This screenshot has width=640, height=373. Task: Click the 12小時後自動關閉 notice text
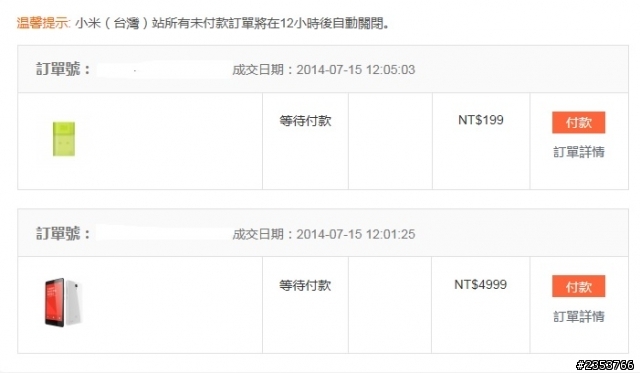[334, 23]
